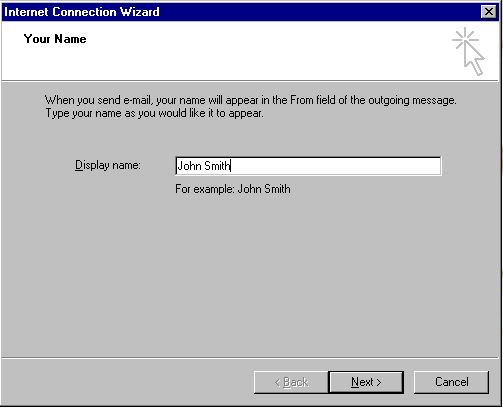Close the Internet Connection Wizard window
Screen dimensions: 503x408
click(x=489, y=12)
